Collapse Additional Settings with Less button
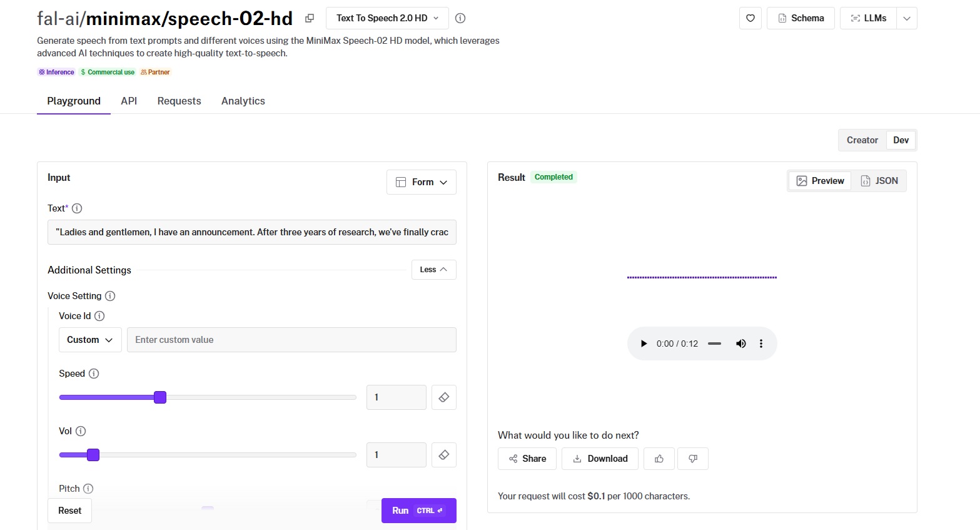Screen dimensions: 980x530 [x=433, y=270]
